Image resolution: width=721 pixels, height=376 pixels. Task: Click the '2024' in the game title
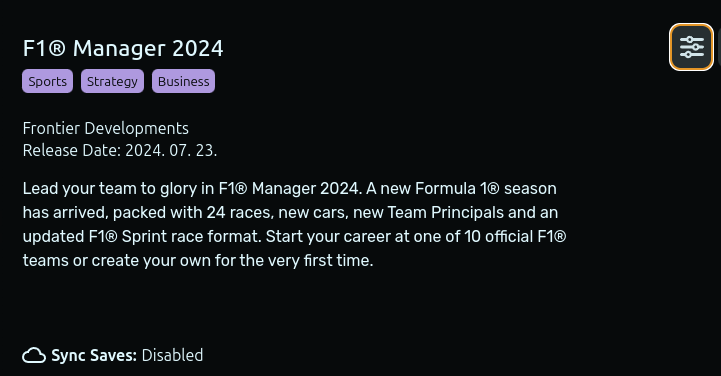point(198,48)
